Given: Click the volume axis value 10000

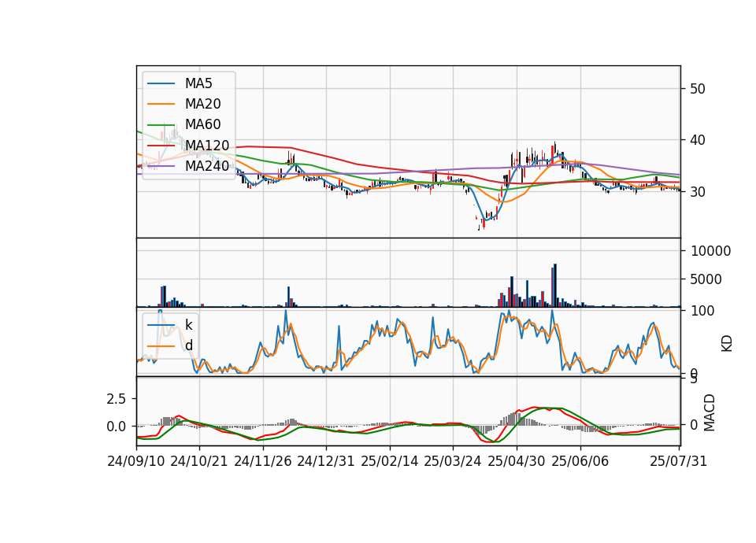Looking at the screenshot, I should (x=710, y=251).
